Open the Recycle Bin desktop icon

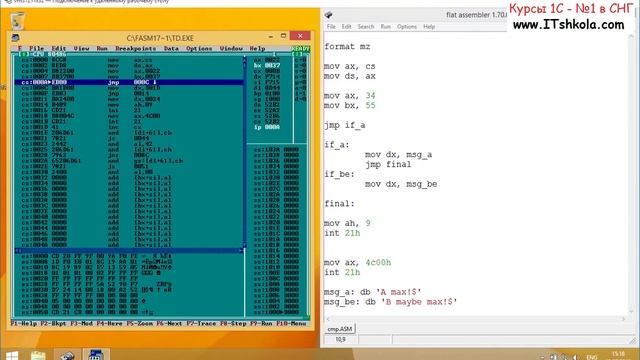(18, 21)
